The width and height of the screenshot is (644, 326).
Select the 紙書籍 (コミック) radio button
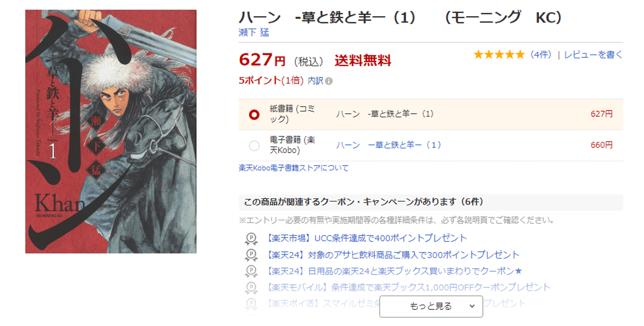pyautogui.click(x=254, y=114)
